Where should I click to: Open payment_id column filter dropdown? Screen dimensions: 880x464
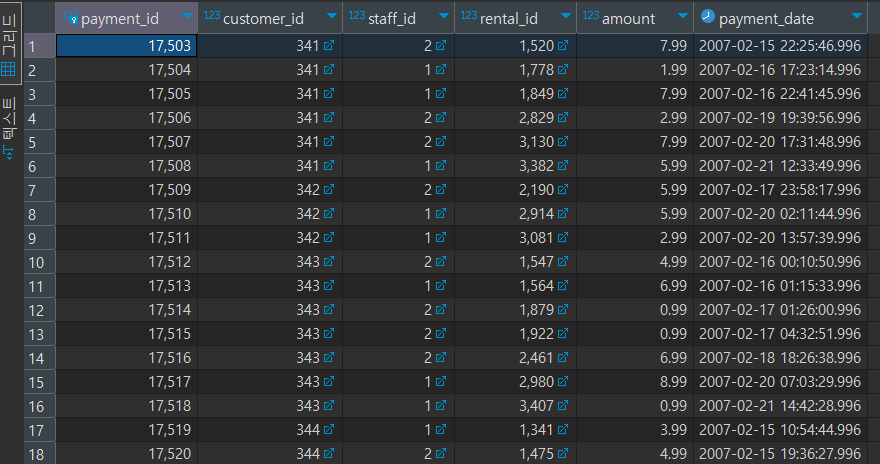pos(187,16)
